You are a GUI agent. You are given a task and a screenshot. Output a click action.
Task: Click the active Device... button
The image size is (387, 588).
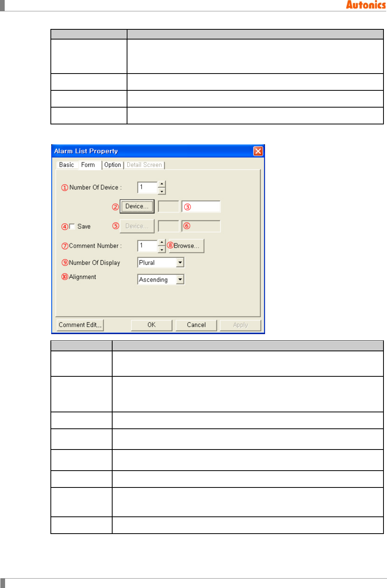coord(137,206)
